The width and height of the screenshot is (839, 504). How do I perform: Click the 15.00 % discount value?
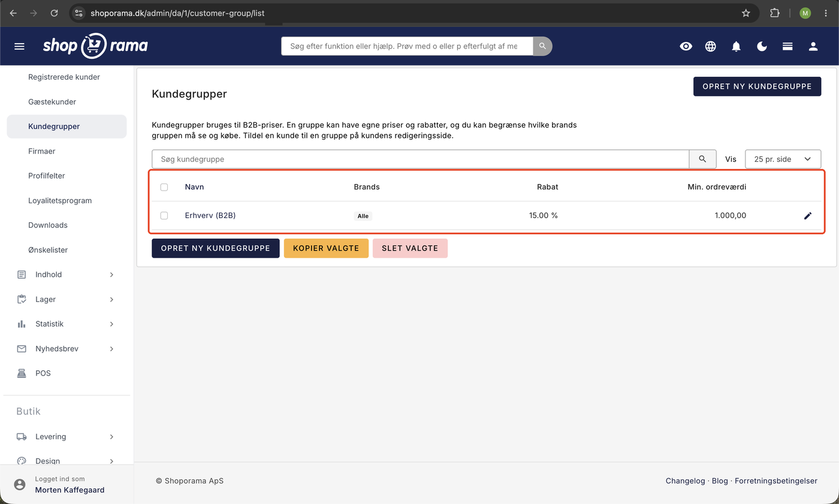(544, 215)
